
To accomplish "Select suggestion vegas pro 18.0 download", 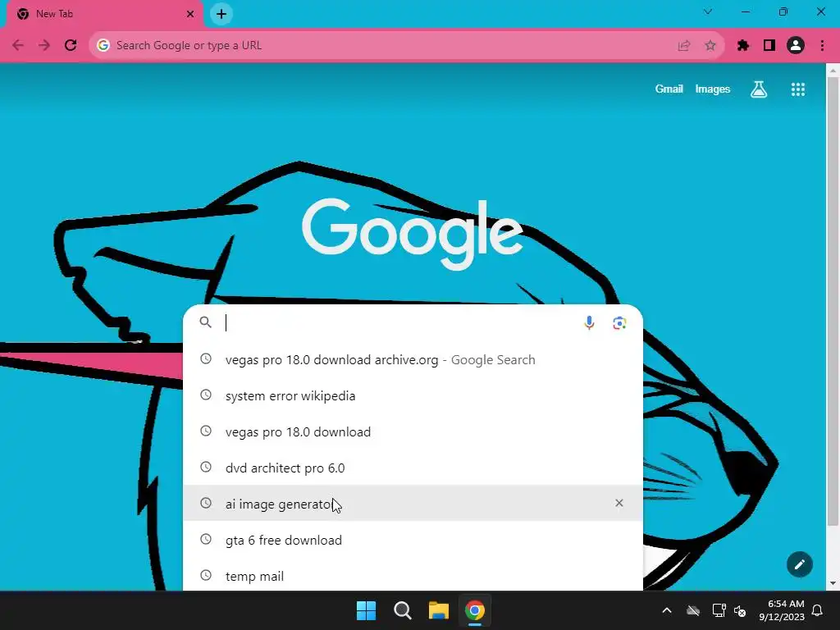I will pos(413,431).
